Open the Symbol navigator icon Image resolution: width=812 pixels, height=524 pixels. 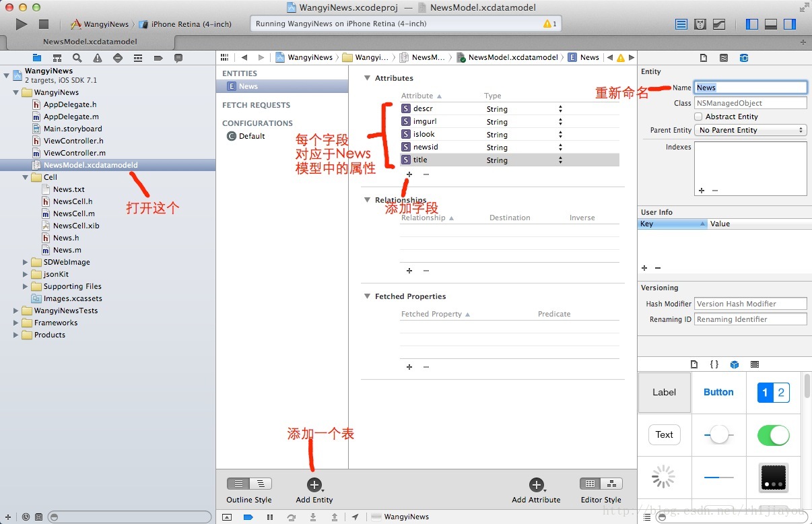[57, 58]
